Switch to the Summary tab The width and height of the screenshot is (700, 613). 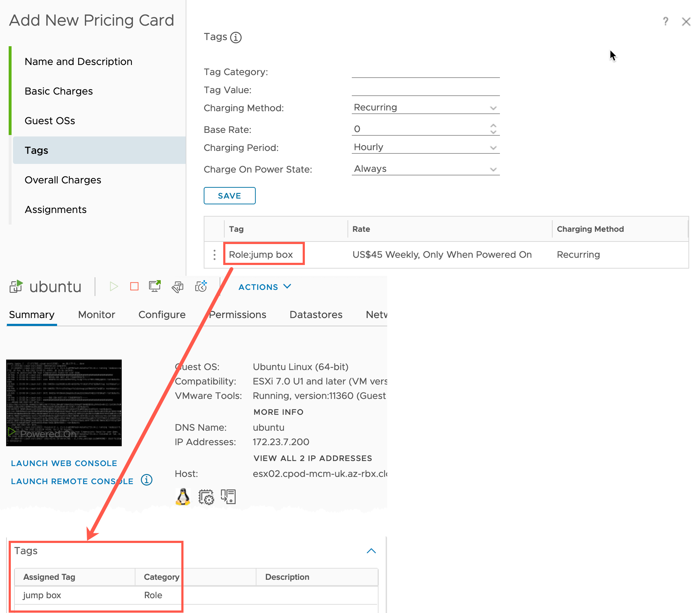coord(32,315)
